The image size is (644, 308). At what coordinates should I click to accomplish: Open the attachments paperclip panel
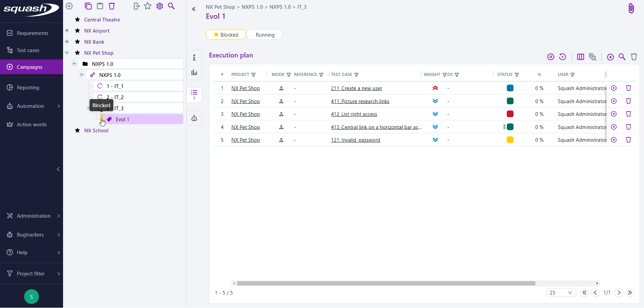631,8
